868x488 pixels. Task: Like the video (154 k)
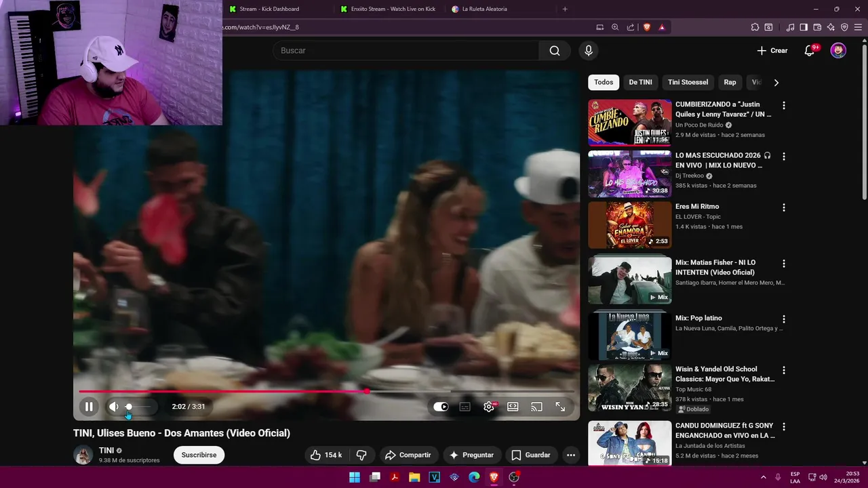(x=326, y=455)
